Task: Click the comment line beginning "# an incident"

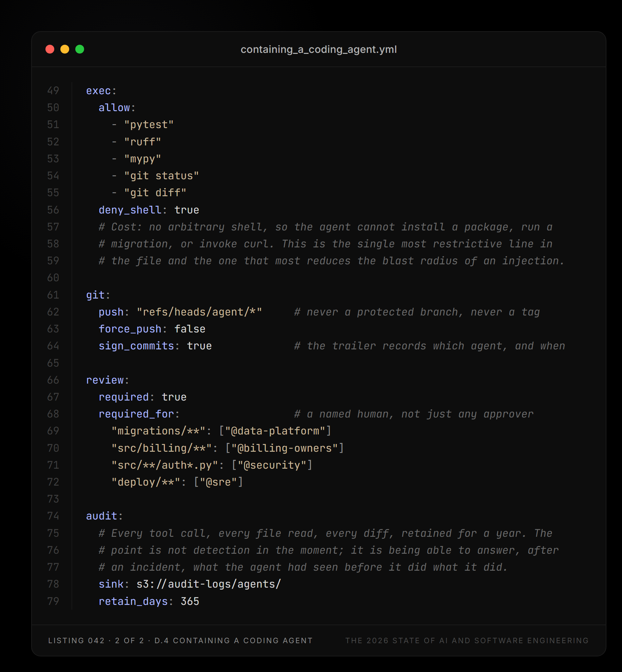Action: tap(303, 567)
